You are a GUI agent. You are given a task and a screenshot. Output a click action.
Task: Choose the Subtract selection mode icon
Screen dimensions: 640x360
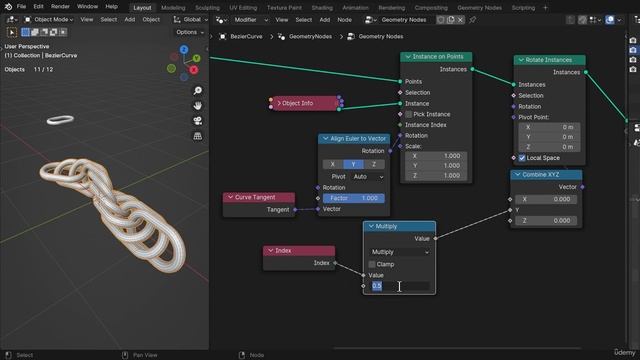[x=44, y=32]
